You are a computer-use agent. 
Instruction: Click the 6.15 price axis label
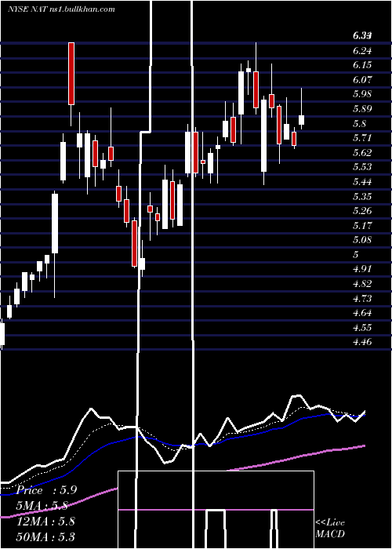click(362, 65)
